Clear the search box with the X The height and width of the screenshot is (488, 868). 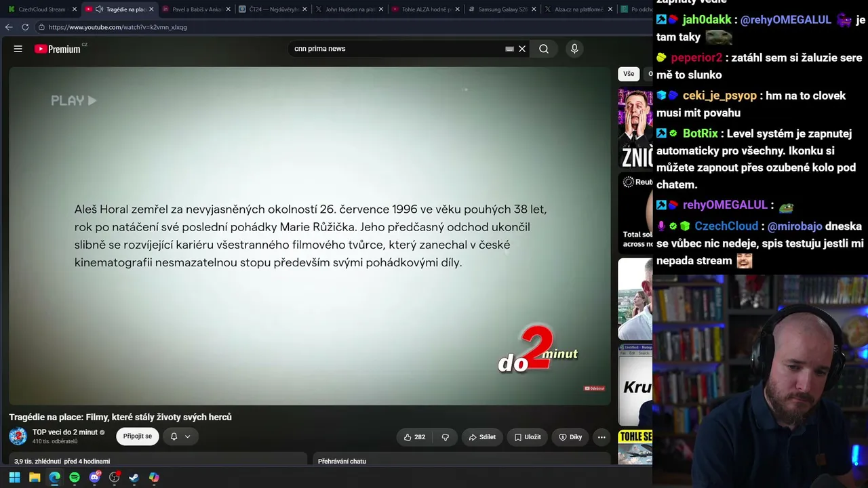pos(522,49)
